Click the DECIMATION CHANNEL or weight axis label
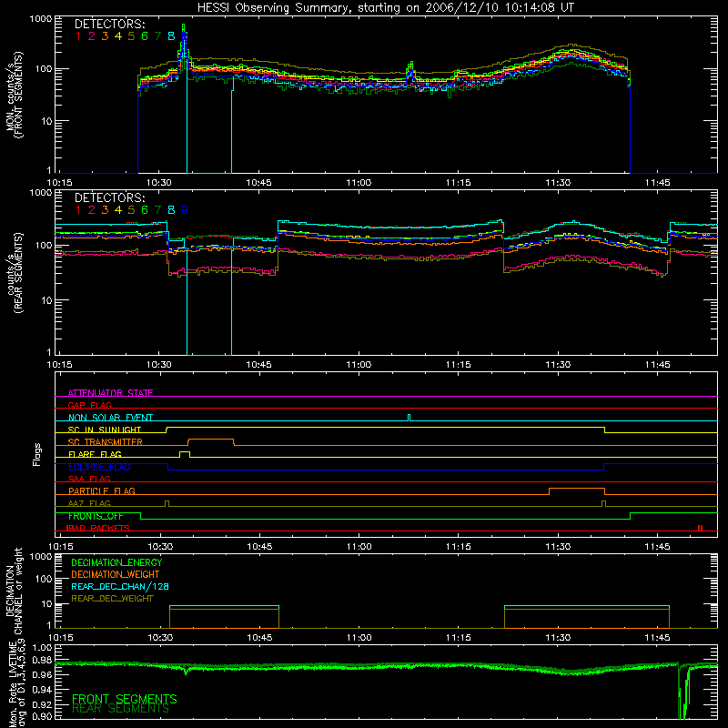This screenshot has height=728, width=728. pos(14,591)
